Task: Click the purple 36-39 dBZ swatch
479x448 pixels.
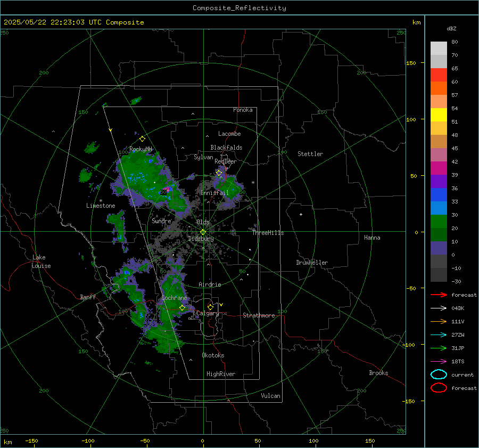Action: tap(439, 181)
